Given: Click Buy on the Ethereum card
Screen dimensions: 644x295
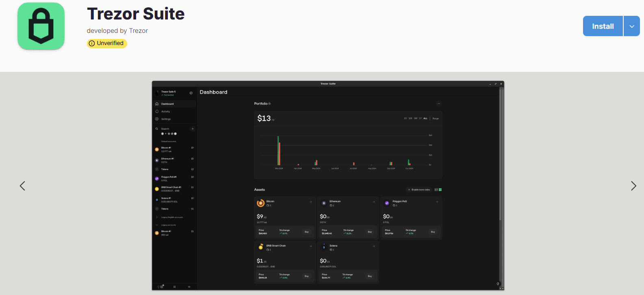Looking at the screenshot, I should click(x=370, y=232).
